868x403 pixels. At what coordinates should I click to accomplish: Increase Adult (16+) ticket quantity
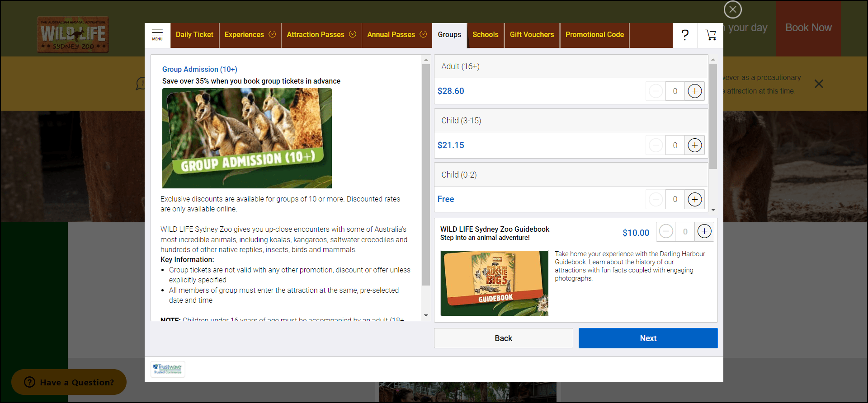pyautogui.click(x=695, y=91)
